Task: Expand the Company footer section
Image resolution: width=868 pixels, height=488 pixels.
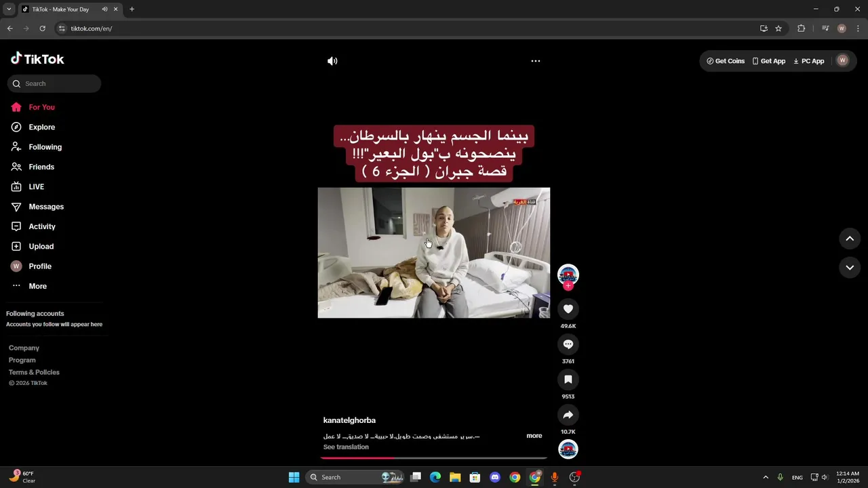Action: coord(24,348)
